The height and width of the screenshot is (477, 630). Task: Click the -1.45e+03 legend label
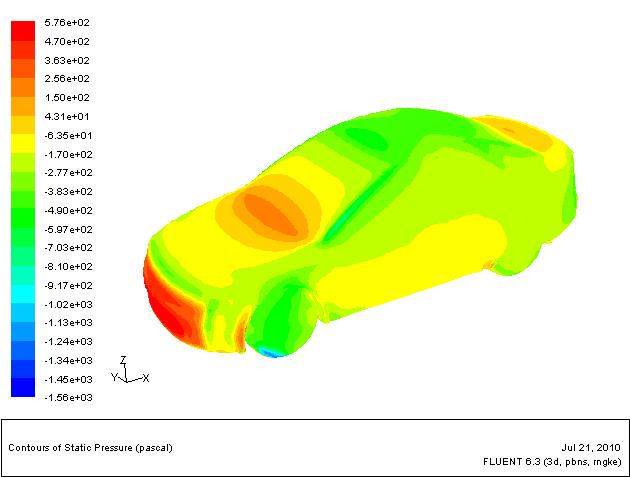68,380
